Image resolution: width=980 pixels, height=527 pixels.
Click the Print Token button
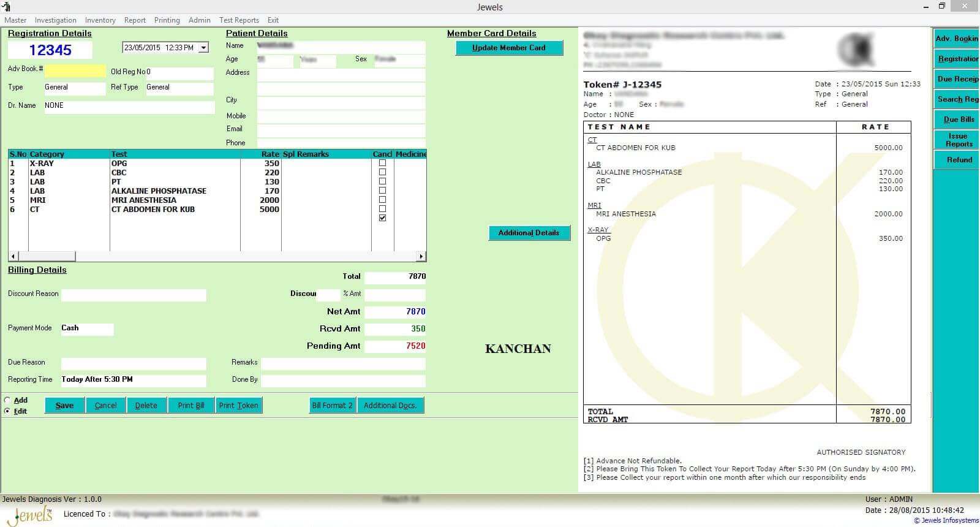pos(238,406)
